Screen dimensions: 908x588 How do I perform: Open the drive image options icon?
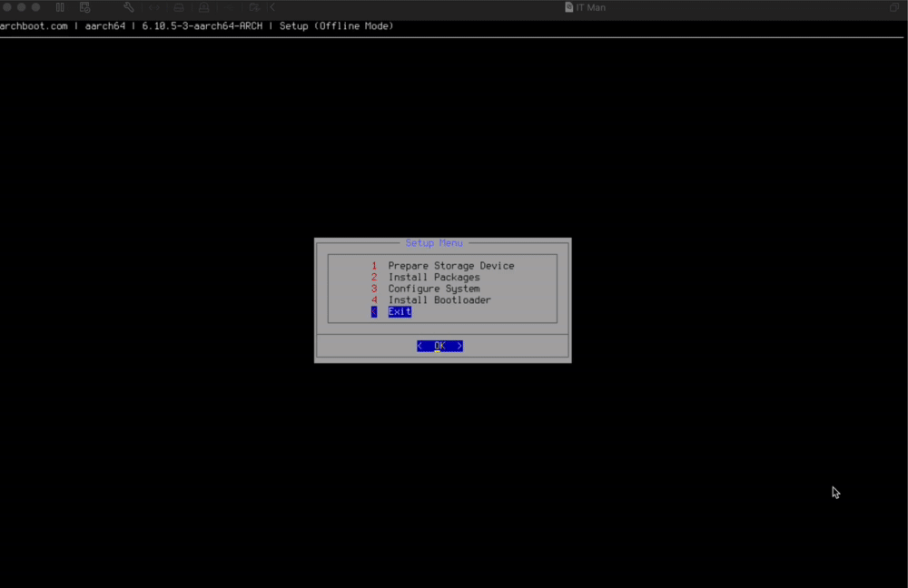(180, 7)
